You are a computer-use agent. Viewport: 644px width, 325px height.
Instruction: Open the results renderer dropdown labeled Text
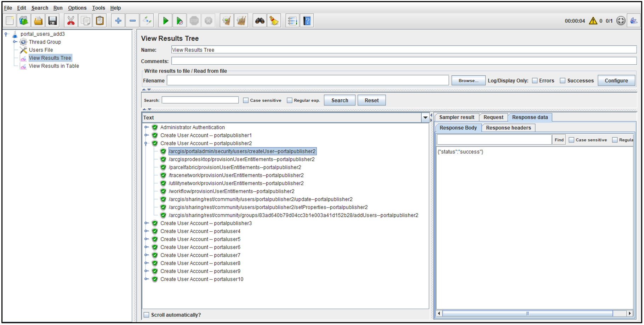(425, 117)
